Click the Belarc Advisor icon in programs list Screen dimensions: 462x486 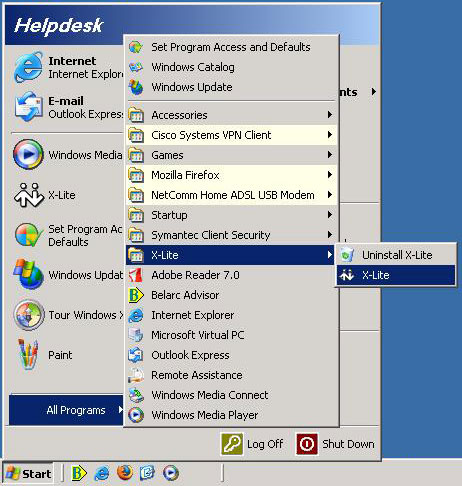pyautogui.click(x=136, y=295)
